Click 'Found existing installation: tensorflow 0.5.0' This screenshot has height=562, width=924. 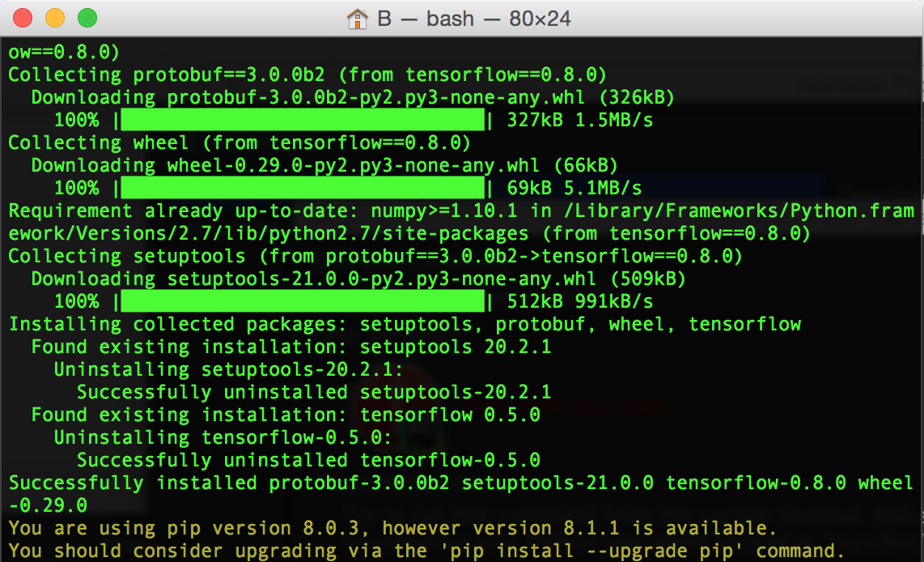click(x=286, y=415)
